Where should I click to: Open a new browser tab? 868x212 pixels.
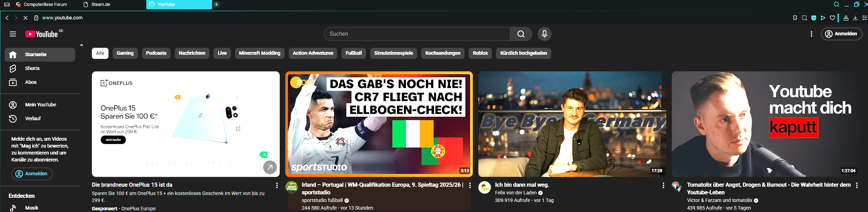(216, 5)
